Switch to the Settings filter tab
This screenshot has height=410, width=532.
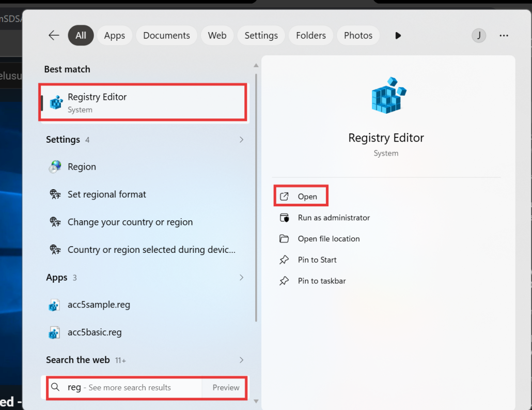pos(261,35)
